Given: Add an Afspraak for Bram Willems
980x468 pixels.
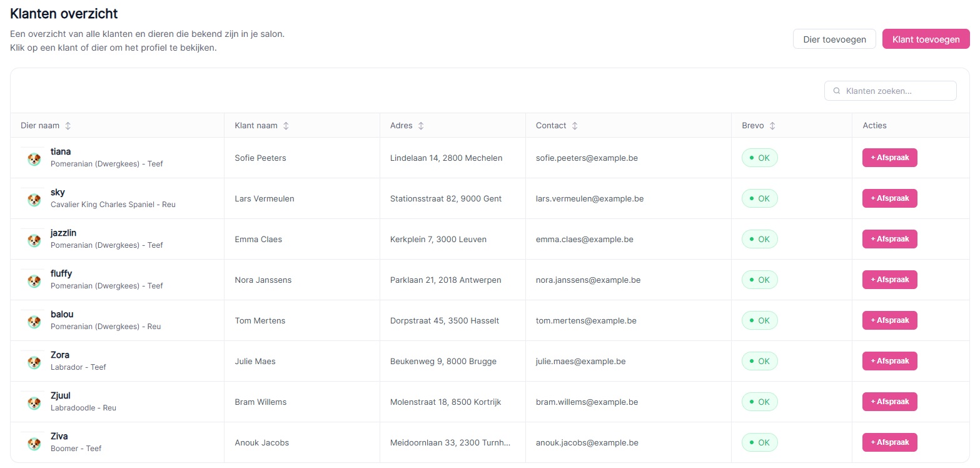Looking at the screenshot, I should click(889, 402).
